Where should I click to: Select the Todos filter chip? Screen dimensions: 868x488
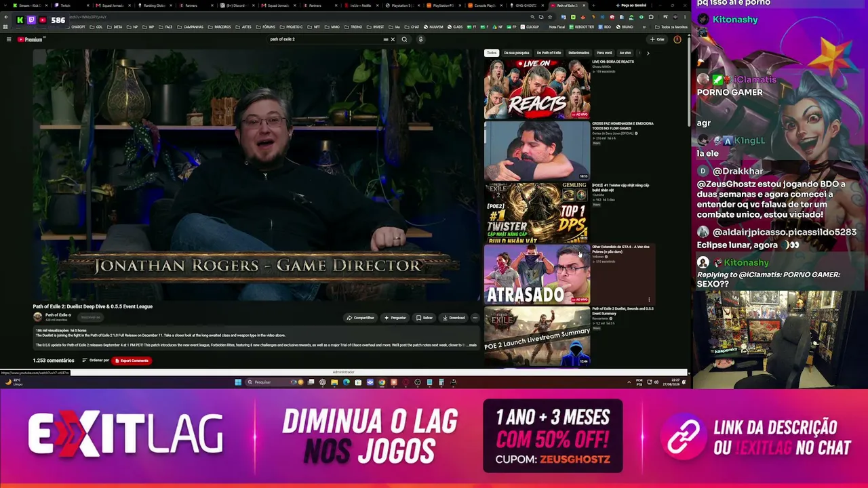492,53
